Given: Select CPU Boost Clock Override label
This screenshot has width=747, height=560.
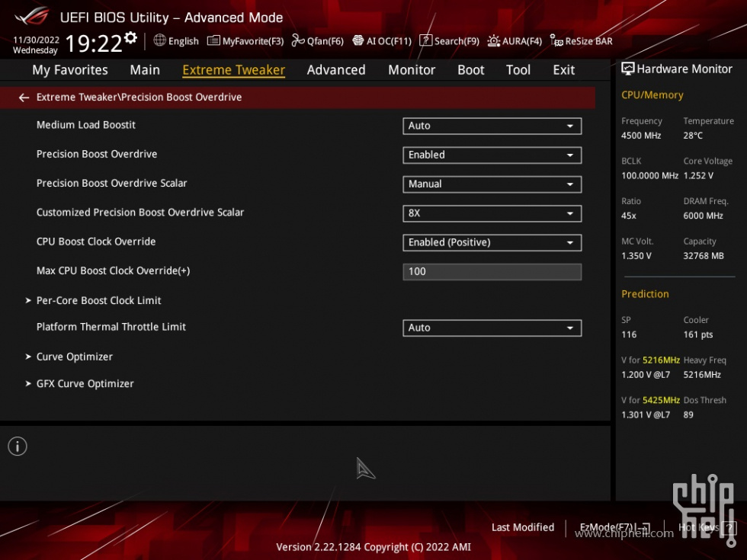Looking at the screenshot, I should (x=96, y=242).
